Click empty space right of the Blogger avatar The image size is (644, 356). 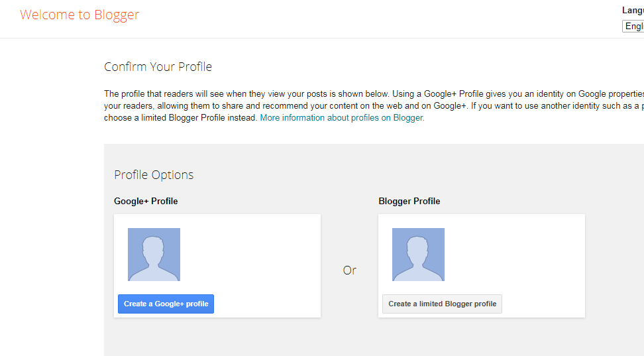[x=517, y=255]
